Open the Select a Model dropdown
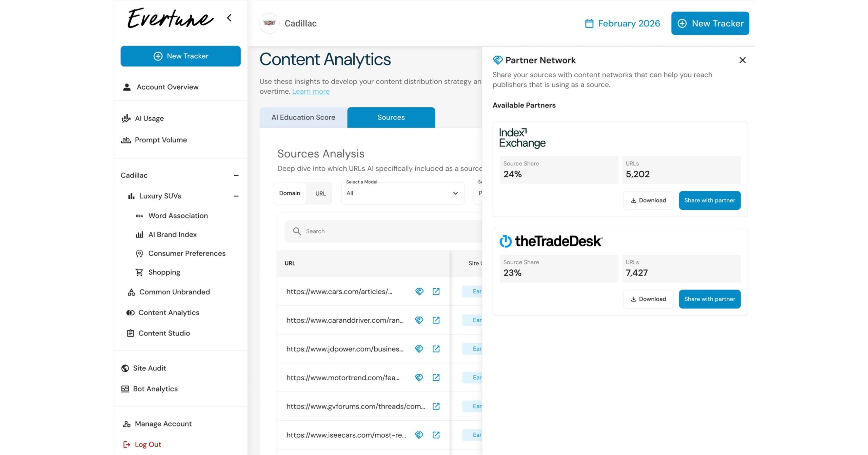This screenshot has height=455, width=868. pyautogui.click(x=402, y=193)
